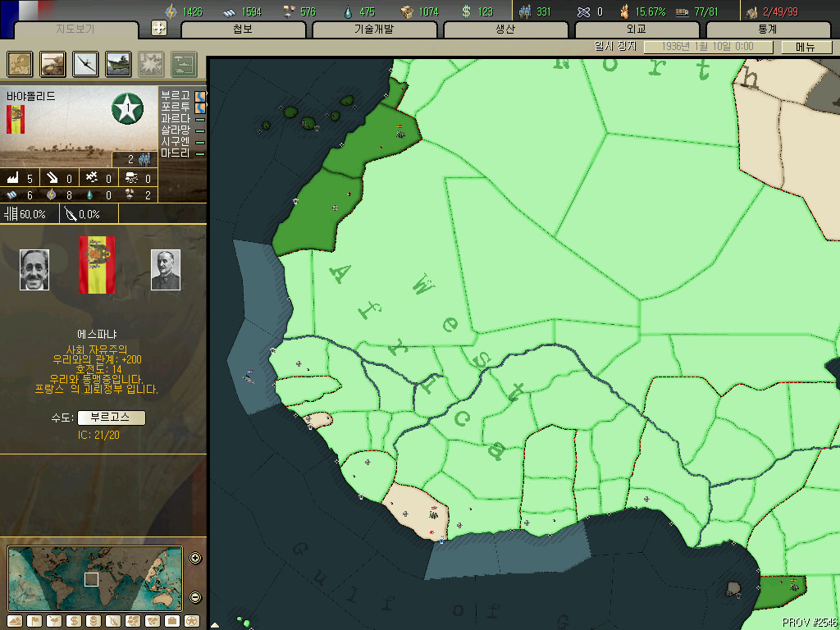Click the anti-air gun icon in province panel
Viewport: 840px width, 630px height.
pyautogui.click(x=52, y=178)
